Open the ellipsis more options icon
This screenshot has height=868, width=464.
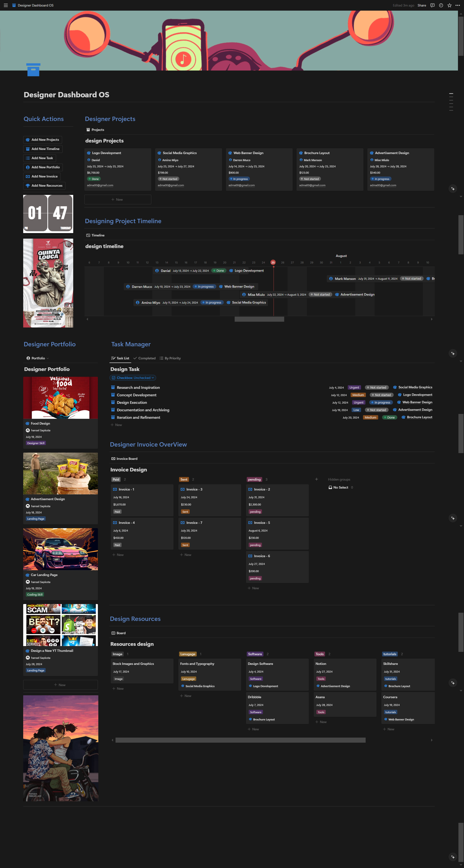457,5
